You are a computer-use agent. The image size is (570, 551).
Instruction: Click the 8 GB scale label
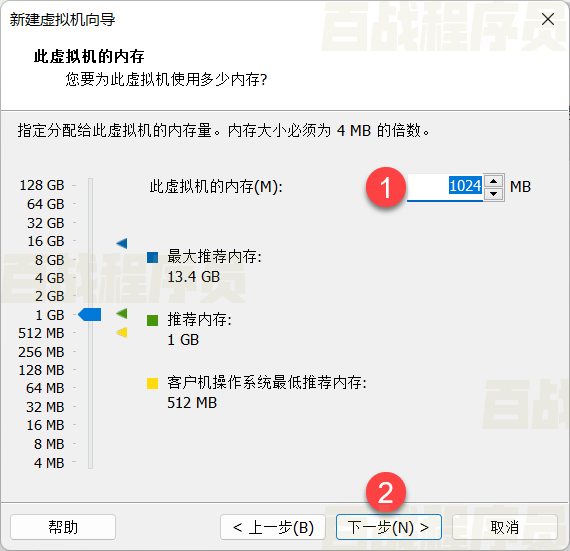point(49,260)
